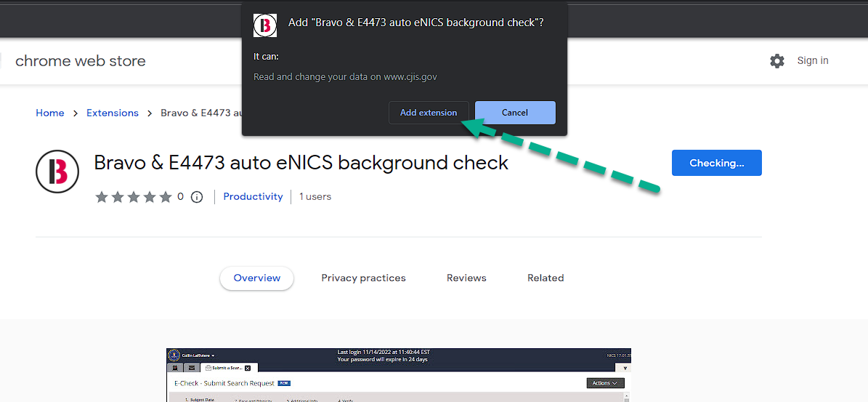Click the five-star rating row
This screenshot has width=868, height=402.
(x=134, y=196)
